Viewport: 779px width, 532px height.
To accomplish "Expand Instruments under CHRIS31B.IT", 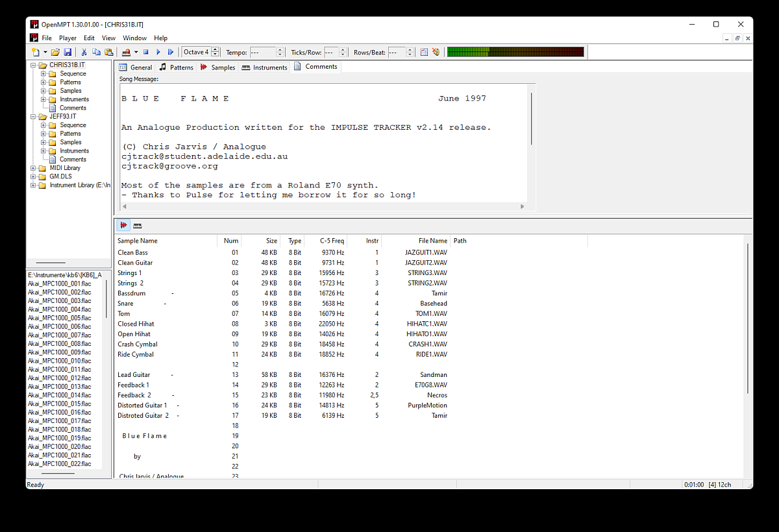I will point(43,99).
